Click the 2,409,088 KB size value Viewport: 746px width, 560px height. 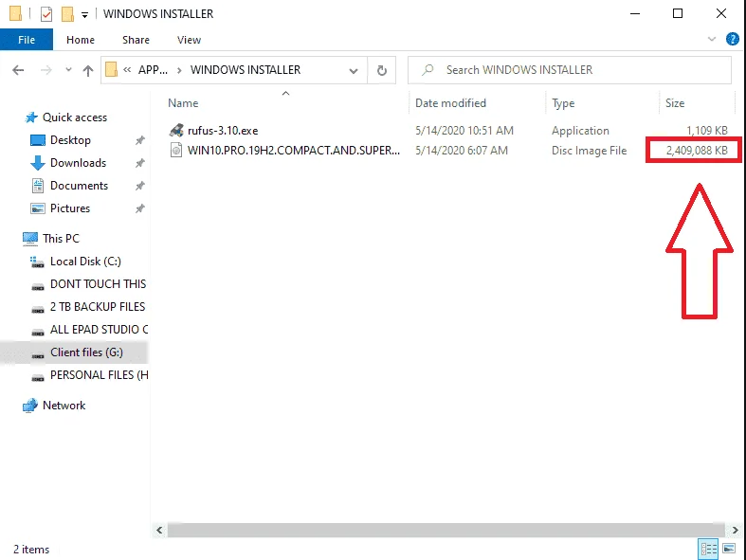(x=697, y=151)
